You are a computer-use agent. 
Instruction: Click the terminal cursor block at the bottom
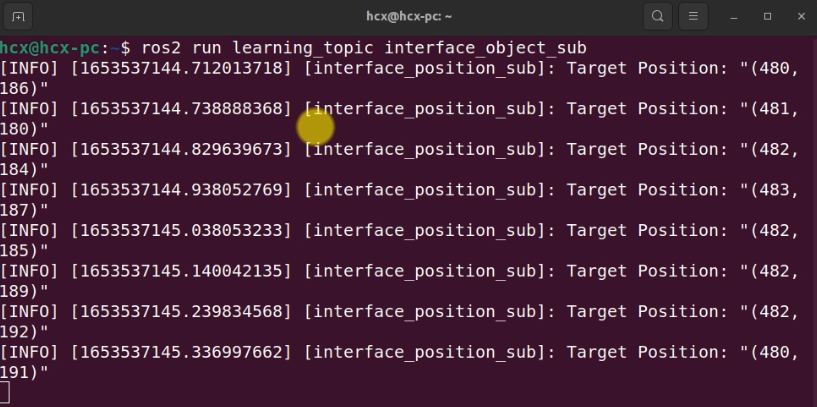pos(6,393)
